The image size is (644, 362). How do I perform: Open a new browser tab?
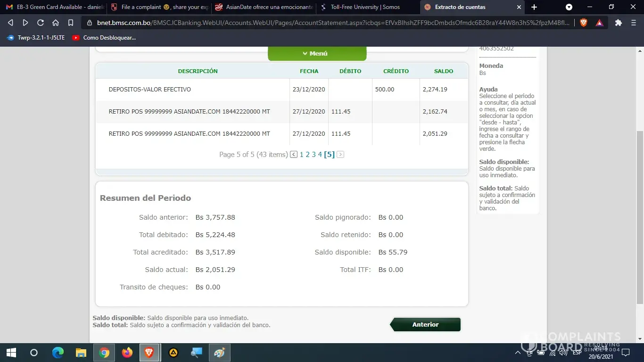pyautogui.click(x=534, y=7)
